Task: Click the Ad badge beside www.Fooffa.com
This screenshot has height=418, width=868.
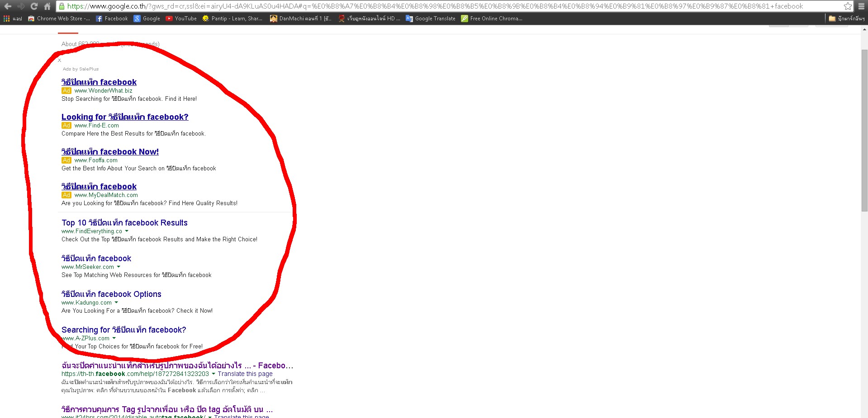Action: pos(66,160)
